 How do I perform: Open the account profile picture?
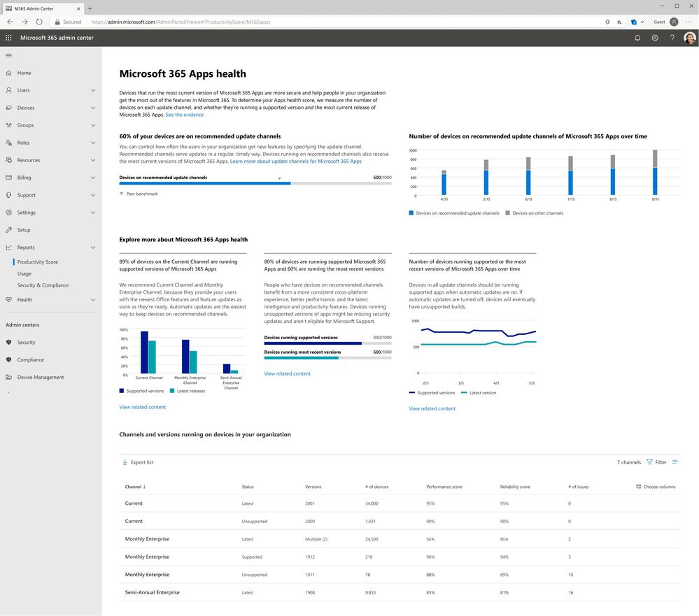pos(690,38)
